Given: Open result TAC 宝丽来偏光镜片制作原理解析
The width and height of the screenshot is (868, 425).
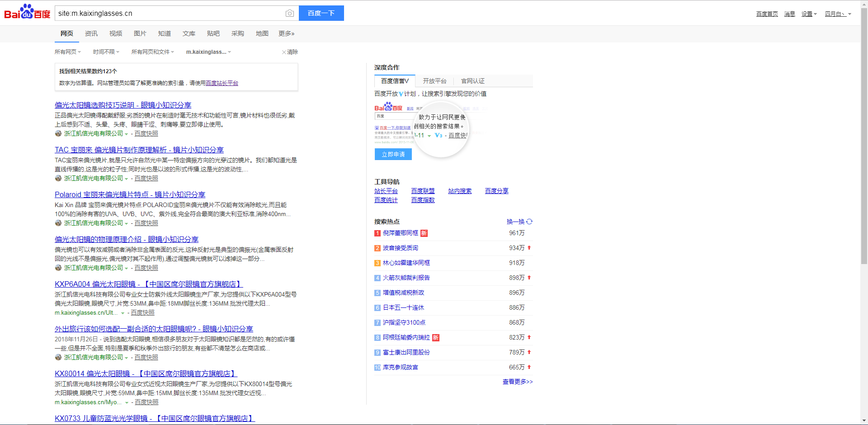Looking at the screenshot, I should [139, 150].
